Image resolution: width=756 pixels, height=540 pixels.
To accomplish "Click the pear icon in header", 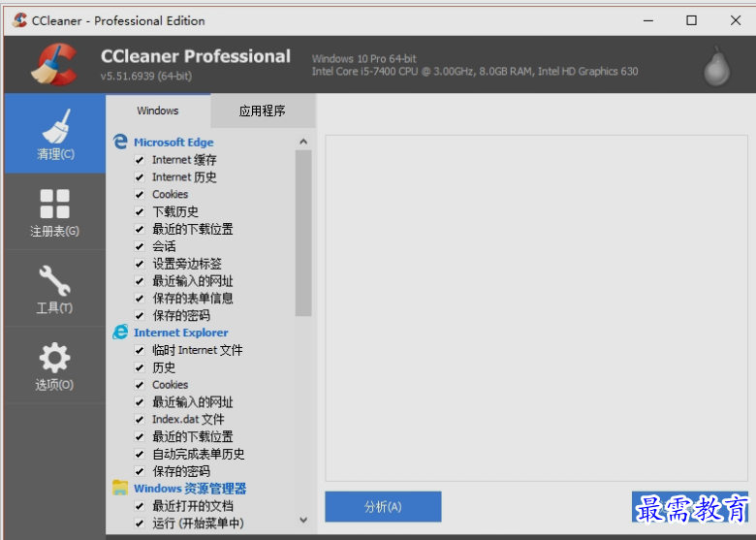I will coord(717,67).
